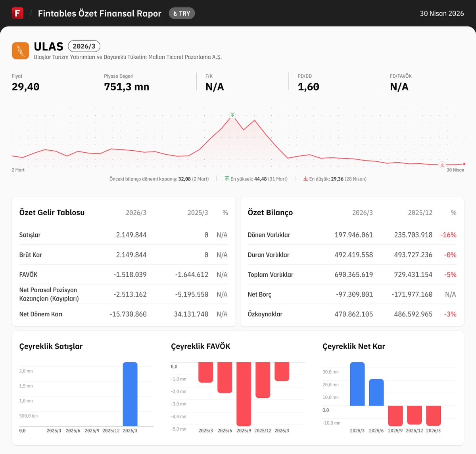Click the red down arrow beside En düşük
The width and height of the screenshot is (476, 454).
pos(305,179)
